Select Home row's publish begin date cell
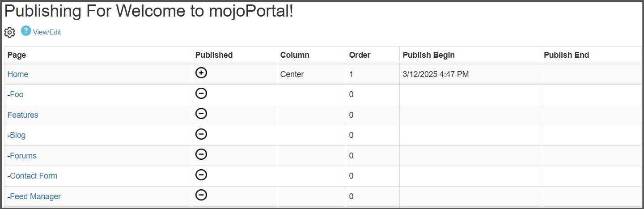The height and width of the screenshot is (209, 644). [x=436, y=74]
